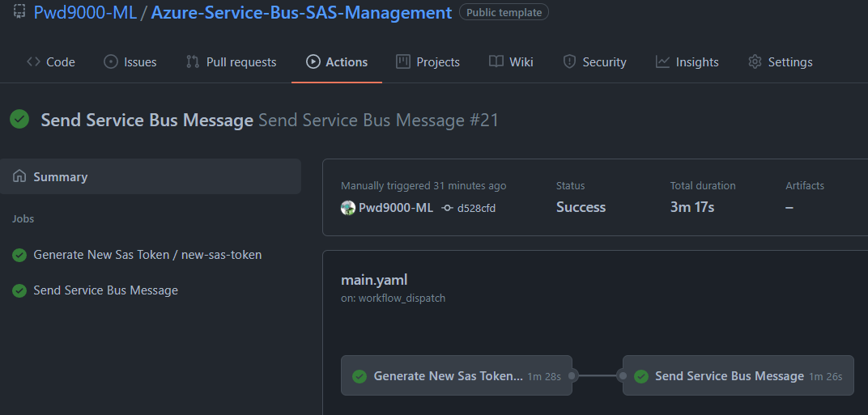Click the run number text #21
The image size is (868, 415).
coord(484,120)
